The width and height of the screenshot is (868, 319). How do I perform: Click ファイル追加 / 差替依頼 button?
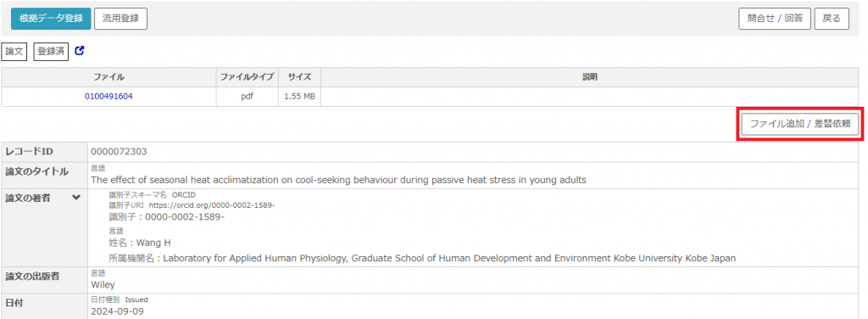(x=799, y=125)
